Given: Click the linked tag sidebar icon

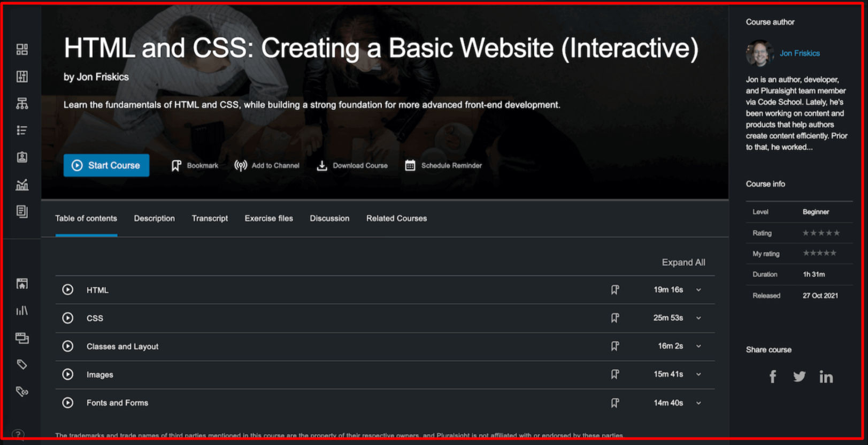Looking at the screenshot, I should pos(22,392).
